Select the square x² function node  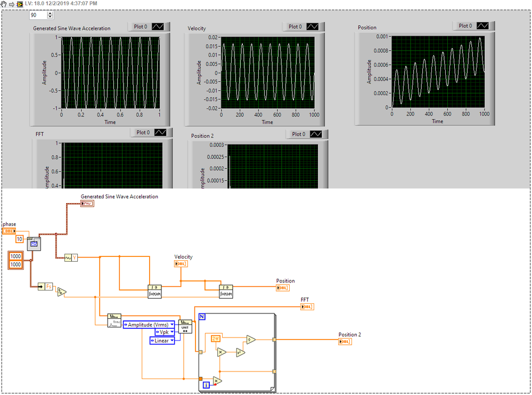(241, 352)
